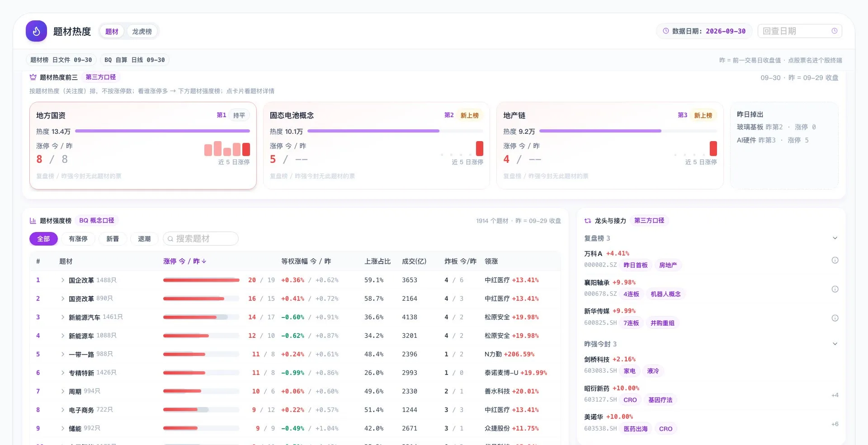Image resolution: width=868 pixels, height=445 pixels.
Task: Click the 第三方口径 badge beside 龙头与接力
Action: pos(649,221)
